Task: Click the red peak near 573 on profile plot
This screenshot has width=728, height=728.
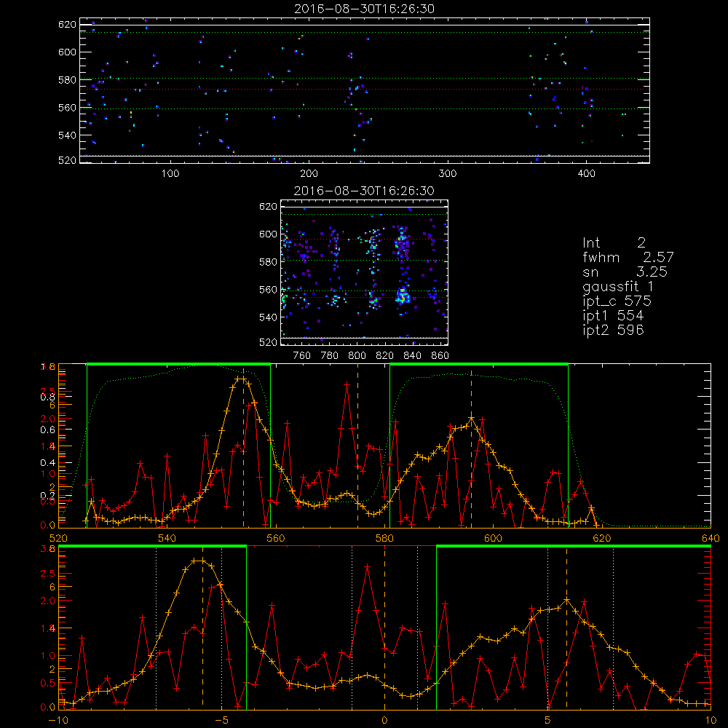Action: [347, 384]
